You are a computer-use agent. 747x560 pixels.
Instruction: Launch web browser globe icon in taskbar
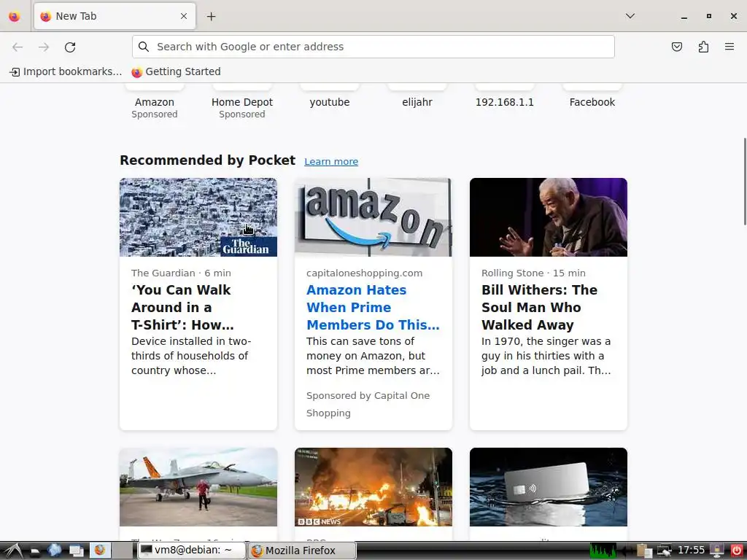point(54,551)
